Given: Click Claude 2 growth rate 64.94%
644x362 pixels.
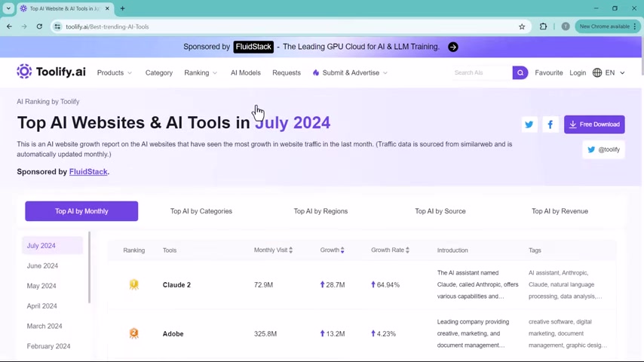Looking at the screenshot, I should point(385,285).
